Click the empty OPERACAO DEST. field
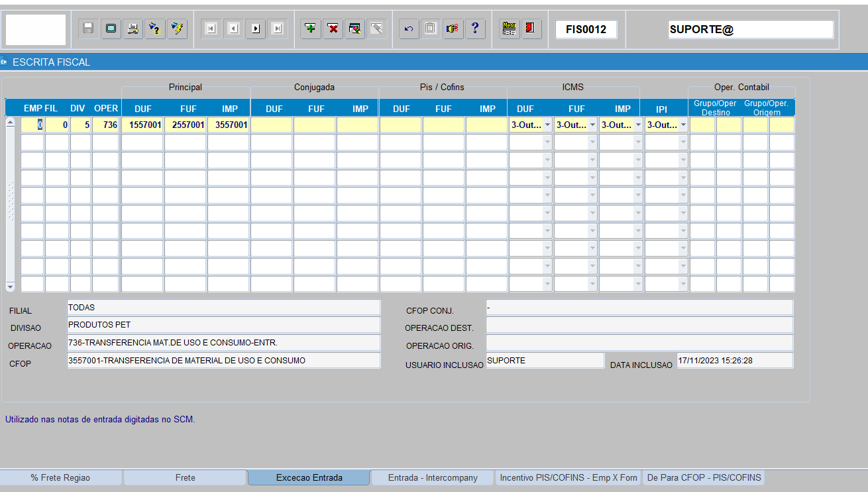 (x=639, y=325)
